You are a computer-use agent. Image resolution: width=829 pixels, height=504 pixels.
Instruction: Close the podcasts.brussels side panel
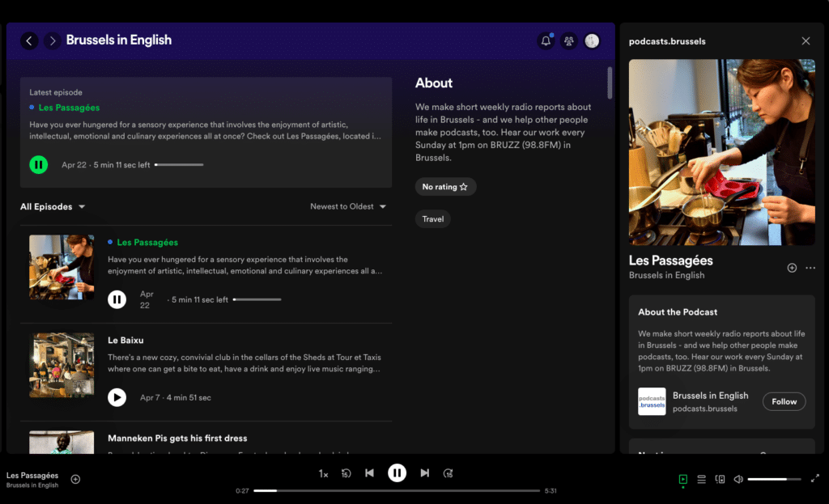(806, 41)
